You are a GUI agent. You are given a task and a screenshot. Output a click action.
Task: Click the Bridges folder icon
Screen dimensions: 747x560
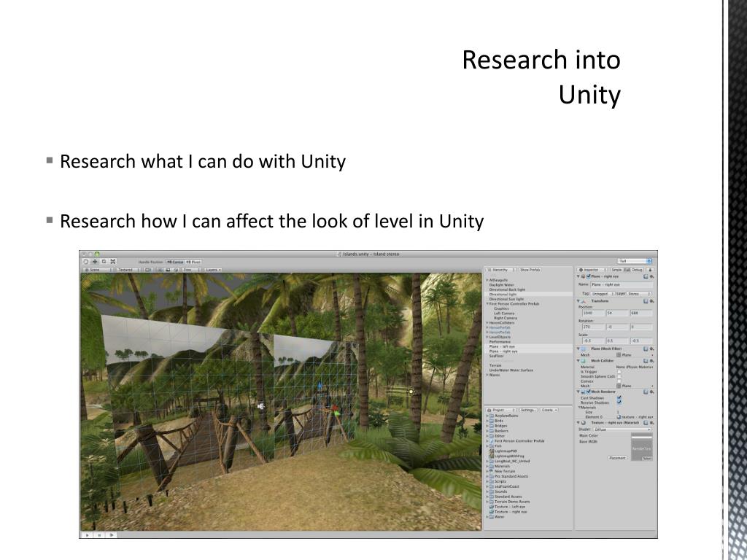click(491, 426)
